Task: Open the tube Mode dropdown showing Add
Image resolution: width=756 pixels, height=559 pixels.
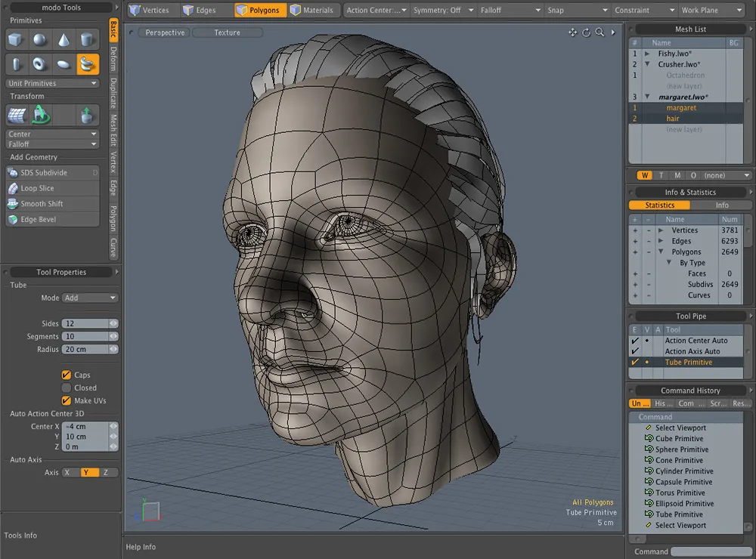Action: coord(91,298)
